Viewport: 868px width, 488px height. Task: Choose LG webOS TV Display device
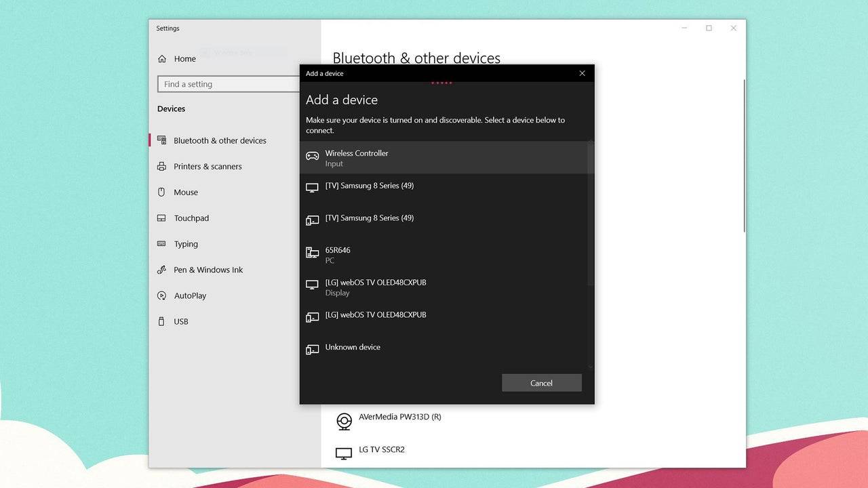pyautogui.click(x=376, y=287)
